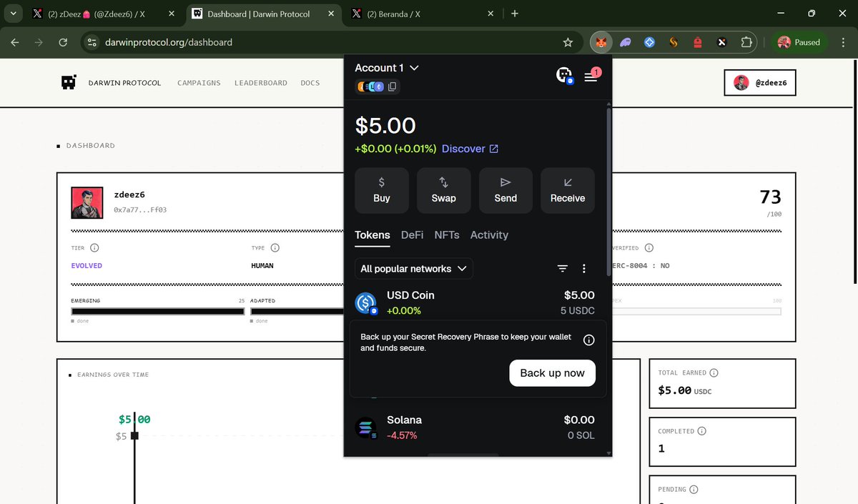
Task: Click the @zdeez6 profile button
Action: [760, 83]
